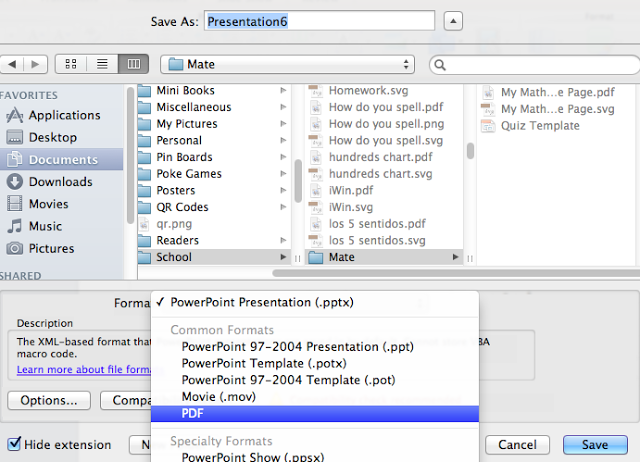Select hundreds chart.pdf
The height and width of the screenshot is (462, 640).
pos(384,157)
